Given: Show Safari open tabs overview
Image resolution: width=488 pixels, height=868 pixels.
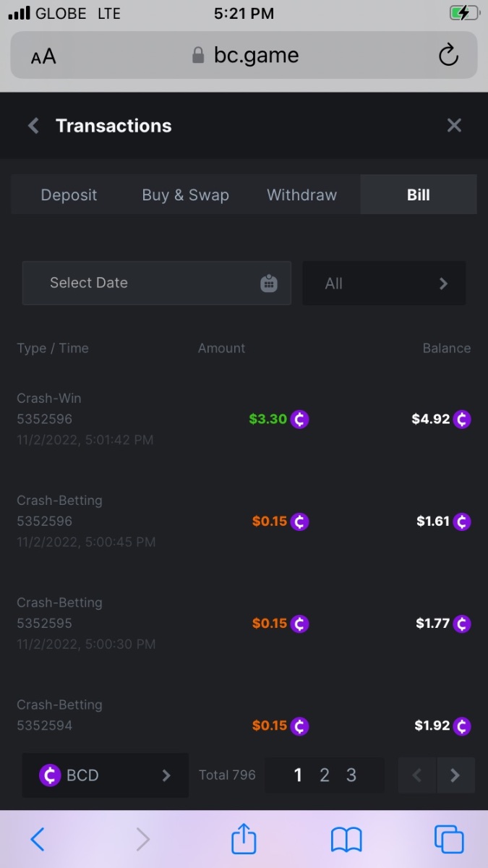Looking at the screenshot, I should (448, 839).
